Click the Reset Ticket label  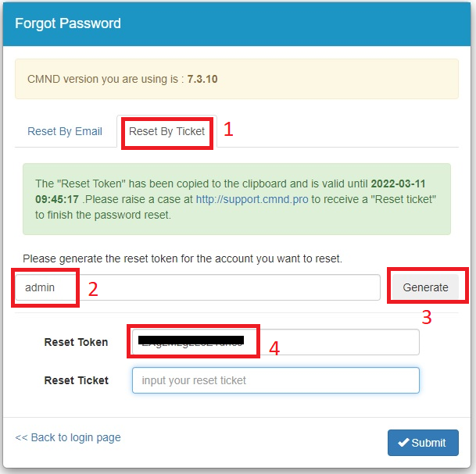click(x=76, y=380)
